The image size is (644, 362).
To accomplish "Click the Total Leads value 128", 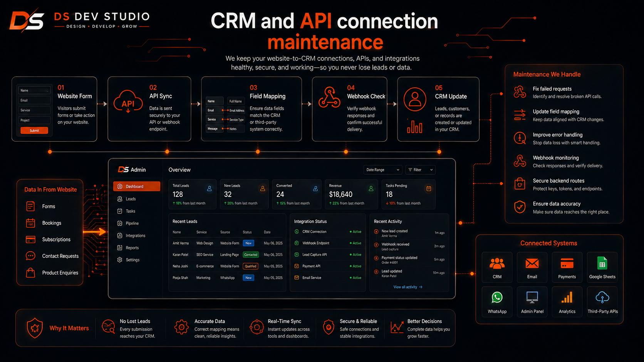I will tap(178, 194).
